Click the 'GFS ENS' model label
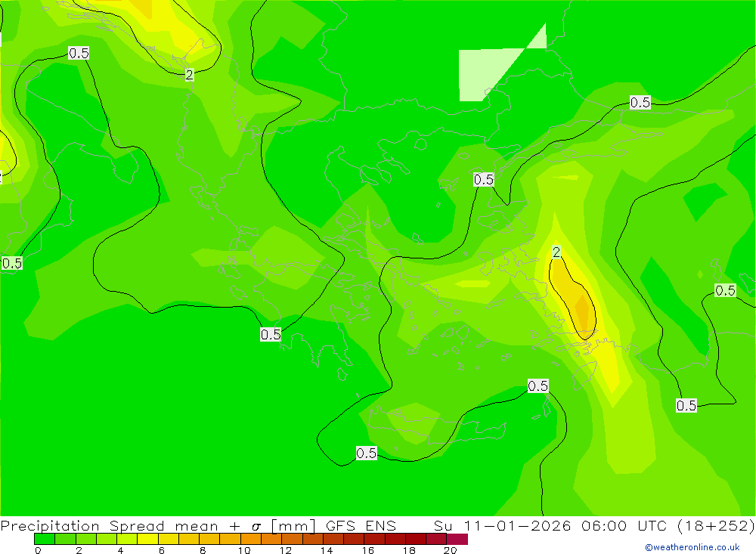 [361, 525]
